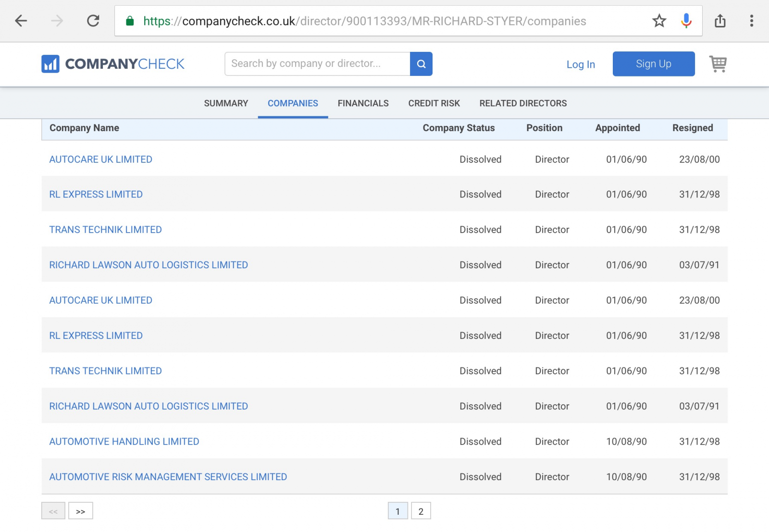
Task: Switch to the SUMMARY tab
Action: click(226, 103)
